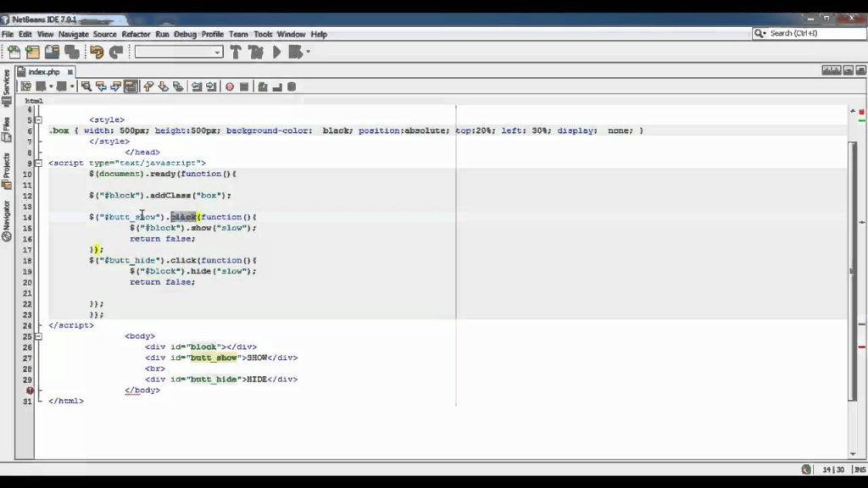Open the quick search category dropdown
The height and width of the screenshot is (488, 868).
tap(760, 33)
